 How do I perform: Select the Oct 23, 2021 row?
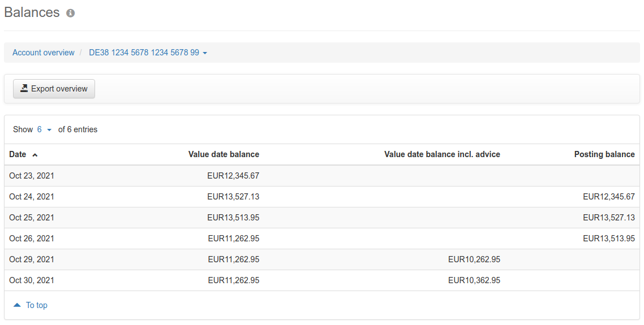322,176
